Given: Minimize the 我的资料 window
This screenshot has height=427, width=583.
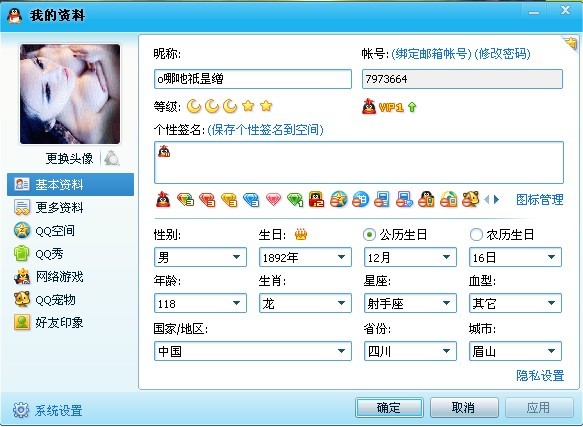Looking at the screenshot, I should tap(534, 12).
